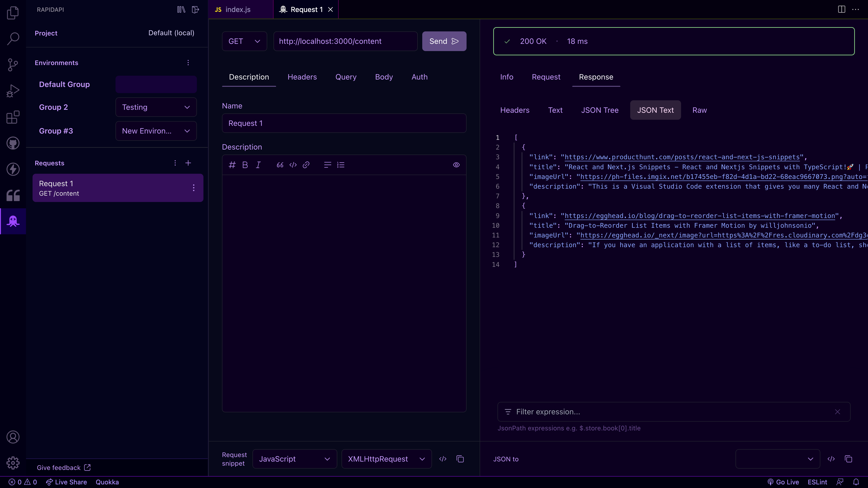This screenshot has width=868, height=488.
Task: Open the Search view in activity bar
Action: pyautogui.click(x=13, y=38)
